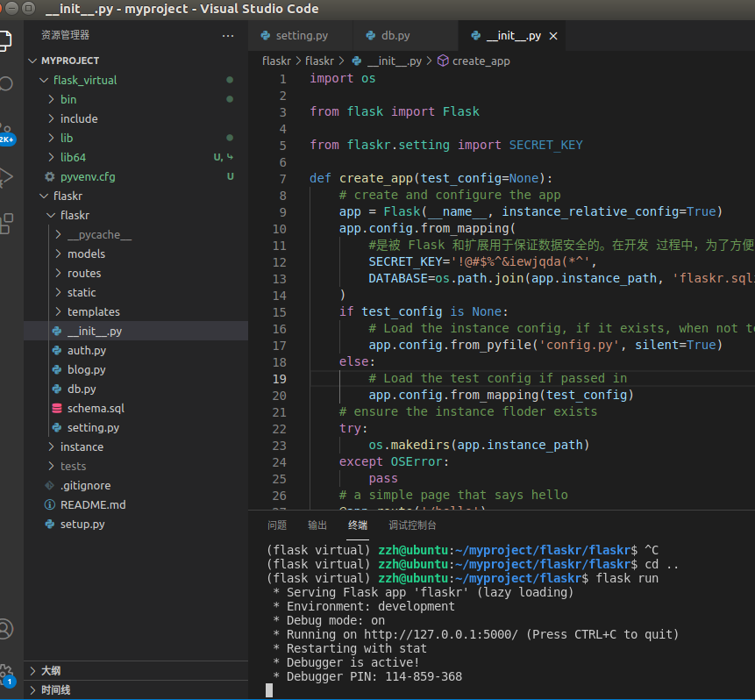The width and height of the screenshot is (755, 700).
Task: Click the modified dot badge on bin folder
Action: pos(230,99)
